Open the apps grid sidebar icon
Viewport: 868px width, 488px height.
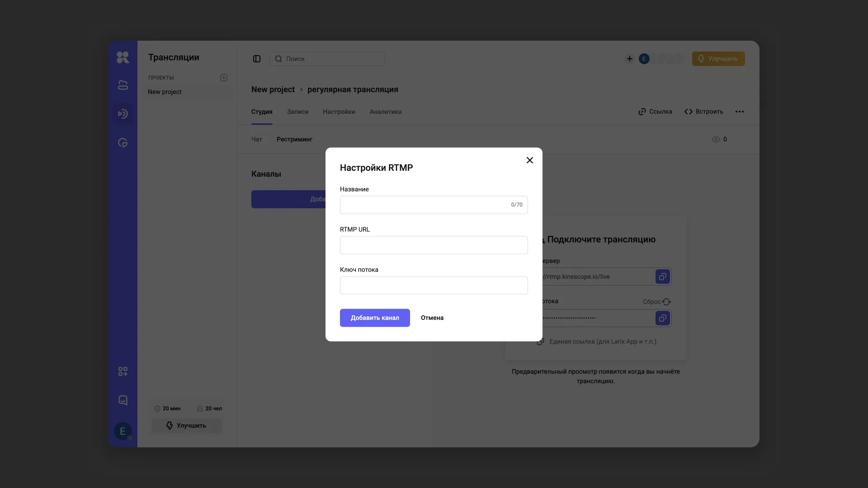(x=123, y=371)
